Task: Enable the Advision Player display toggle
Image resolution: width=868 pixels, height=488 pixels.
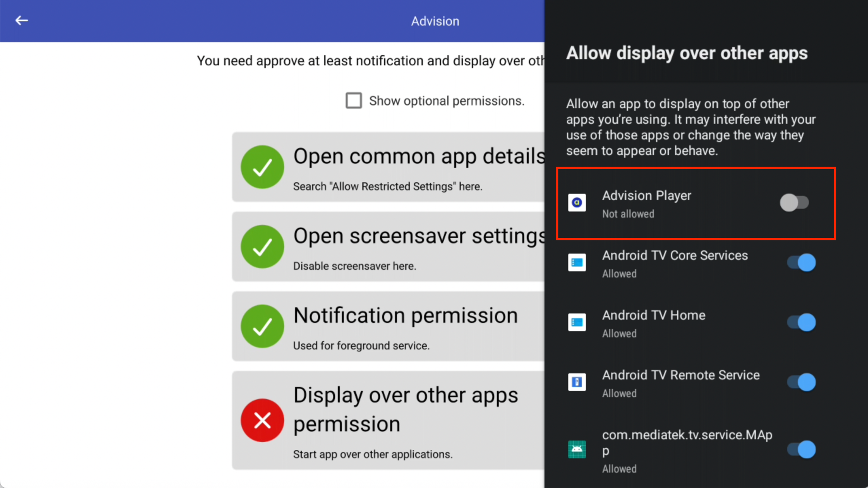Action: 794,203
